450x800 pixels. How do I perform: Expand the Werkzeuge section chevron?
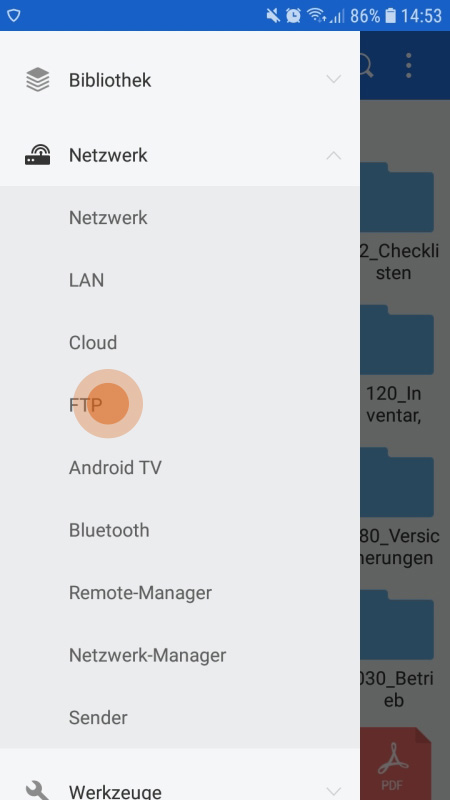[334, 790]
